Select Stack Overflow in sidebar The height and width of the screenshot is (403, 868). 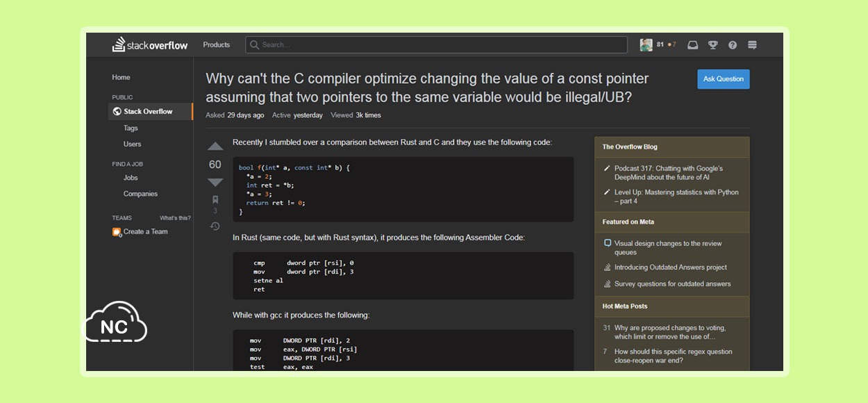coord(151,111)
